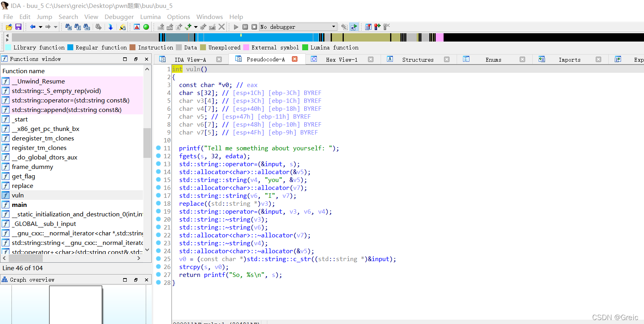Toggle breakpoint dot on line 27

(158, 275)
